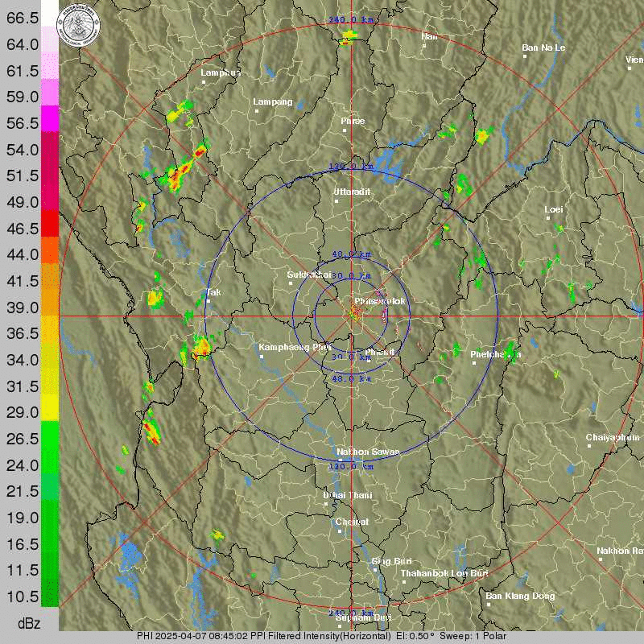Viewport: 644px width, 644px height.
Task: Click the Phrae city label
Action: pos(353,122)
